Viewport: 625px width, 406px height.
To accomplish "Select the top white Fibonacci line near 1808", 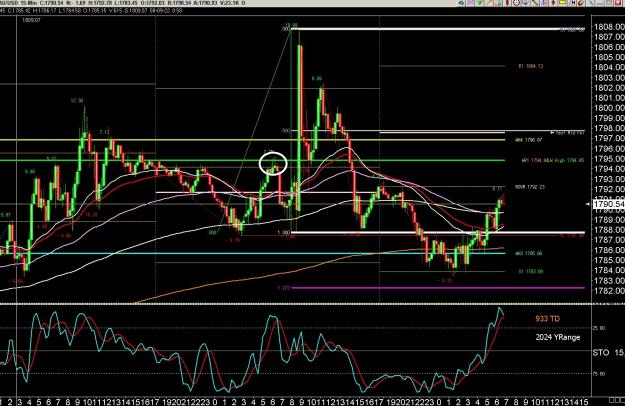I will (438, 29).
